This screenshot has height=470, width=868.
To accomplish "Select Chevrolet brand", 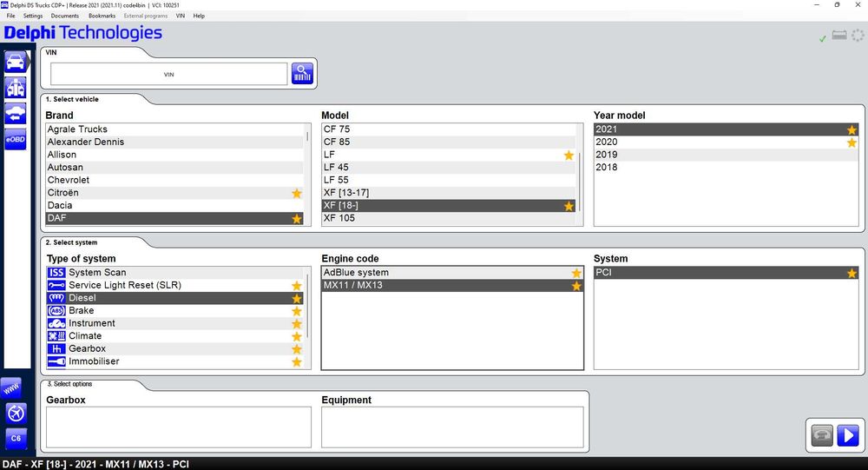I will [x=175, y=180].
